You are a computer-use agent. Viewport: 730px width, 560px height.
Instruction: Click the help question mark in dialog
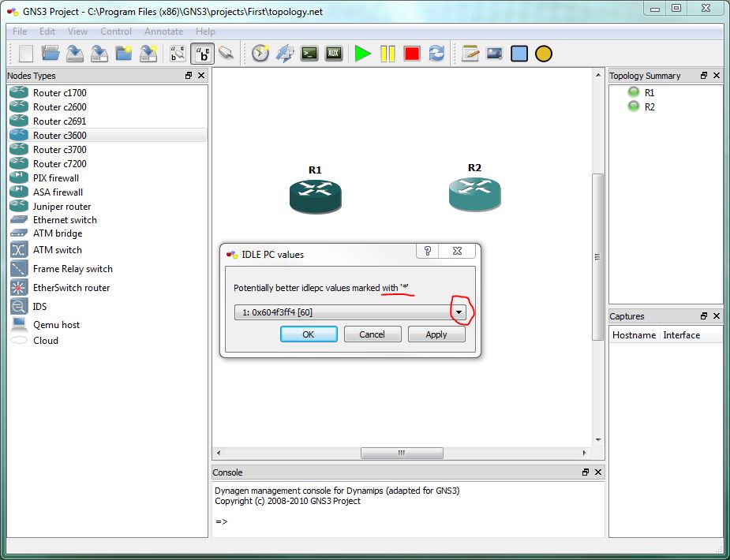[428, 251]
